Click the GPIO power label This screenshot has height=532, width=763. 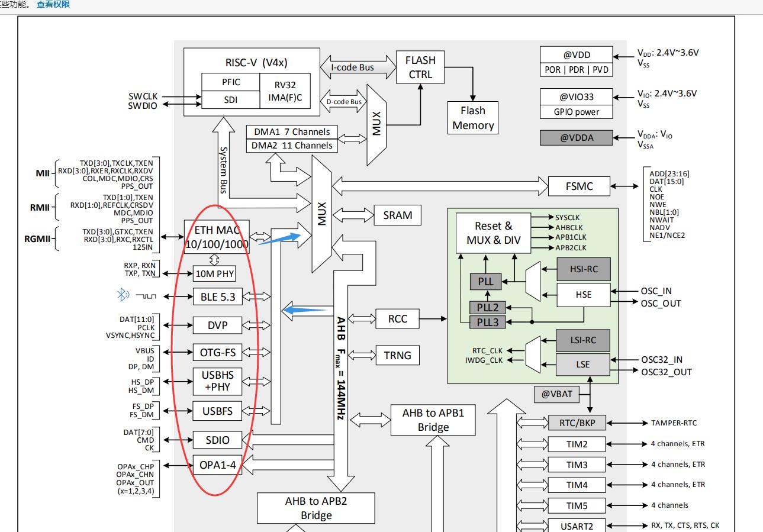click(577, 112)
